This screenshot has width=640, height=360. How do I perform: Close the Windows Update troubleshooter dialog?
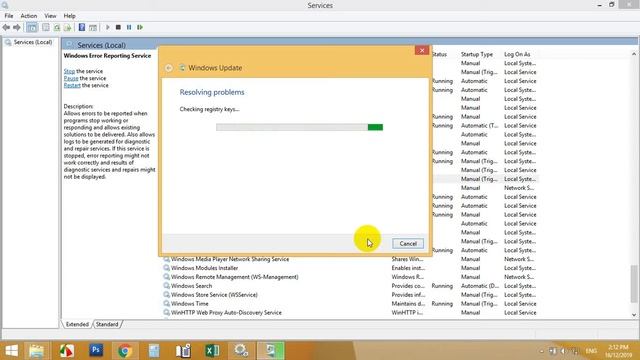pyautogui.click(x=422, y=50)
